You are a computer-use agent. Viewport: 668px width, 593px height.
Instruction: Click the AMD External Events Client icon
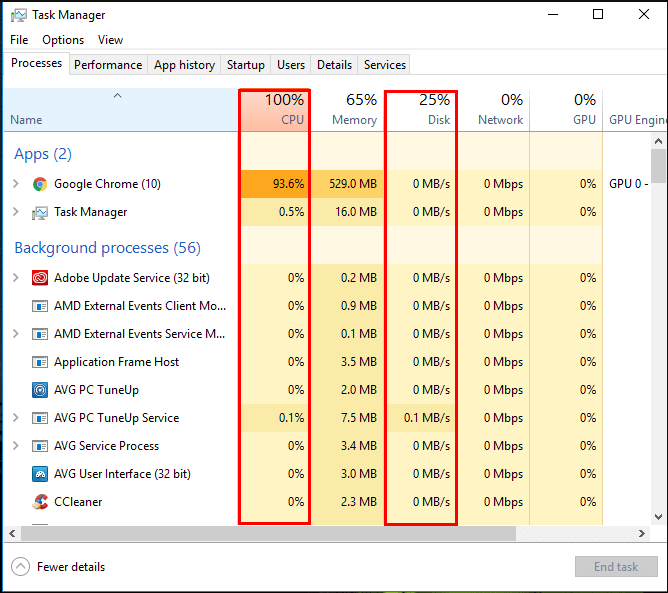(x=40, y=306)
